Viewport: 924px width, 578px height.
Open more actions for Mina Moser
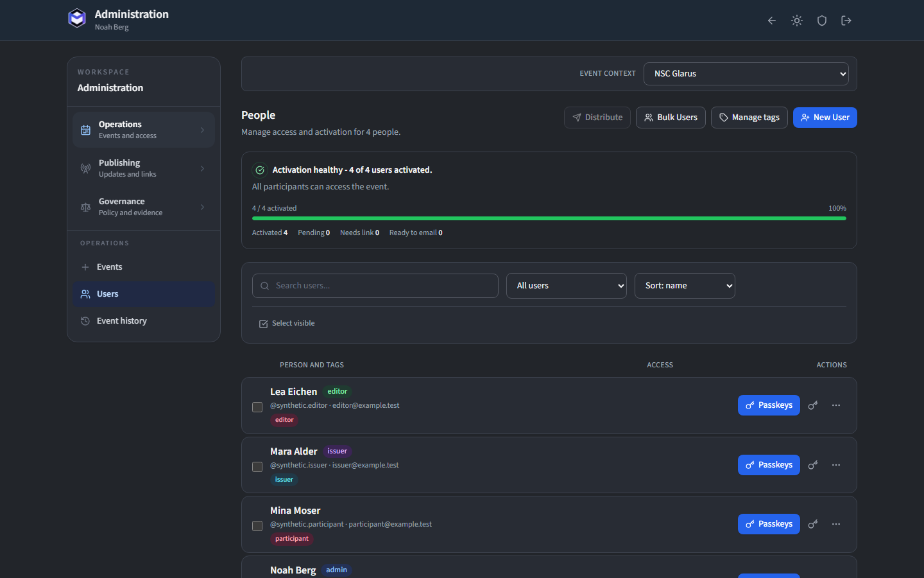(x=836, y=524)
